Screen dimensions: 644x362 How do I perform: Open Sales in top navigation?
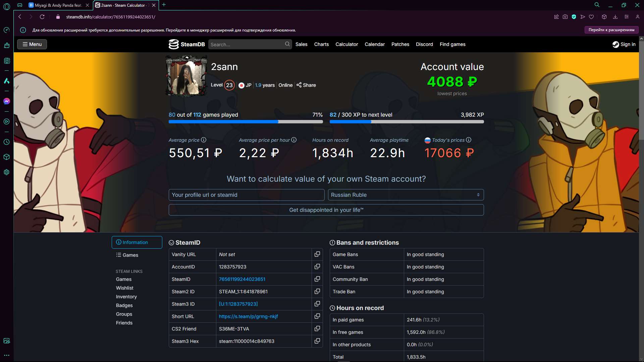pos(301,44)
